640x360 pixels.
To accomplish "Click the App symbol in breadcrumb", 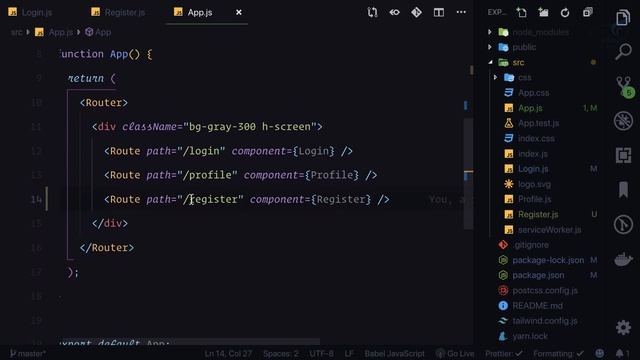I will pyautogui.click(x=103, y=32).
